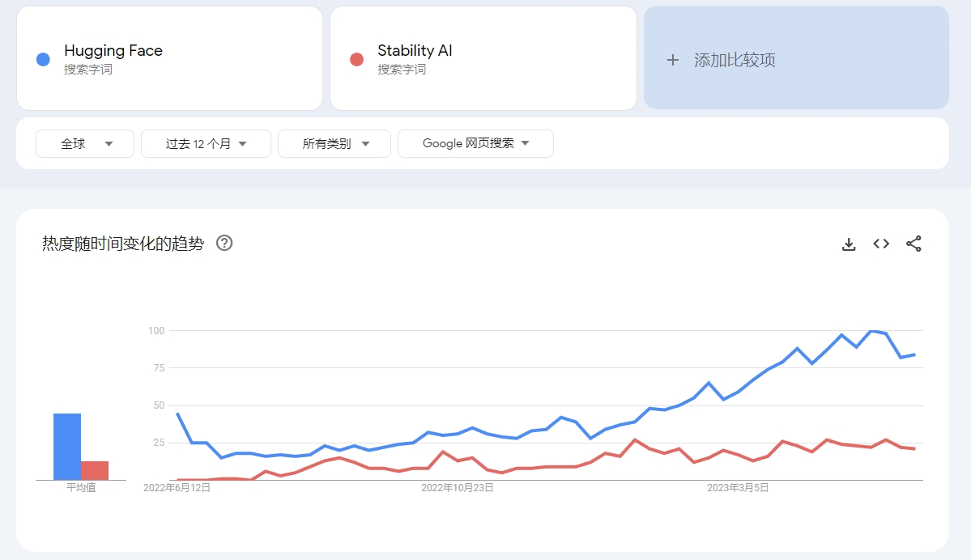This screenshot has height=560, width=971.
Task: Click the 添加比较项 button
Action: 796,58
